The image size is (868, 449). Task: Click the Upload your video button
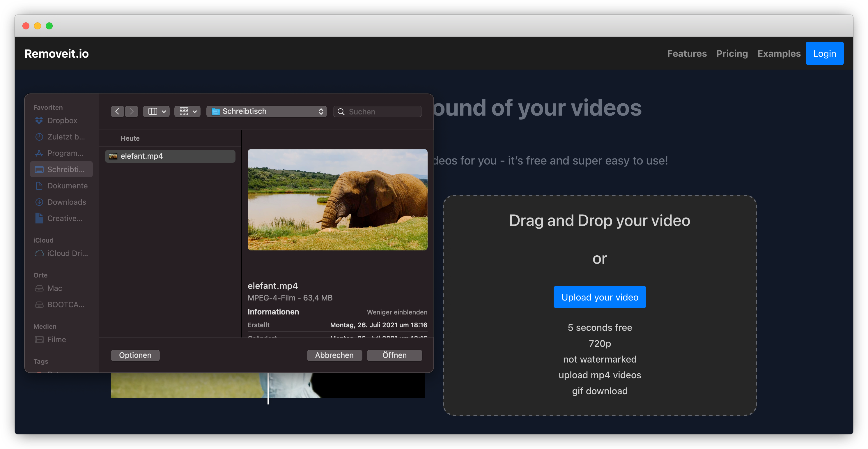(600, 297)
